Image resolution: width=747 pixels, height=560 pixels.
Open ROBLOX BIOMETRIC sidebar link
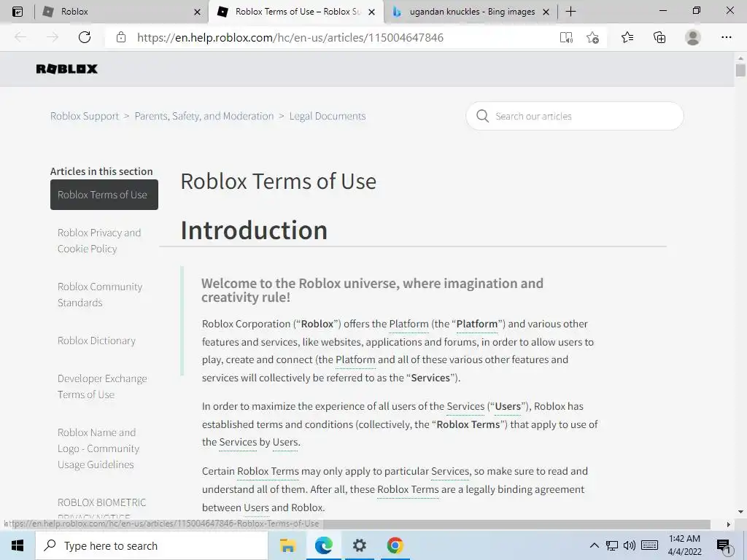pyautogui.click(x=102, y=502)
